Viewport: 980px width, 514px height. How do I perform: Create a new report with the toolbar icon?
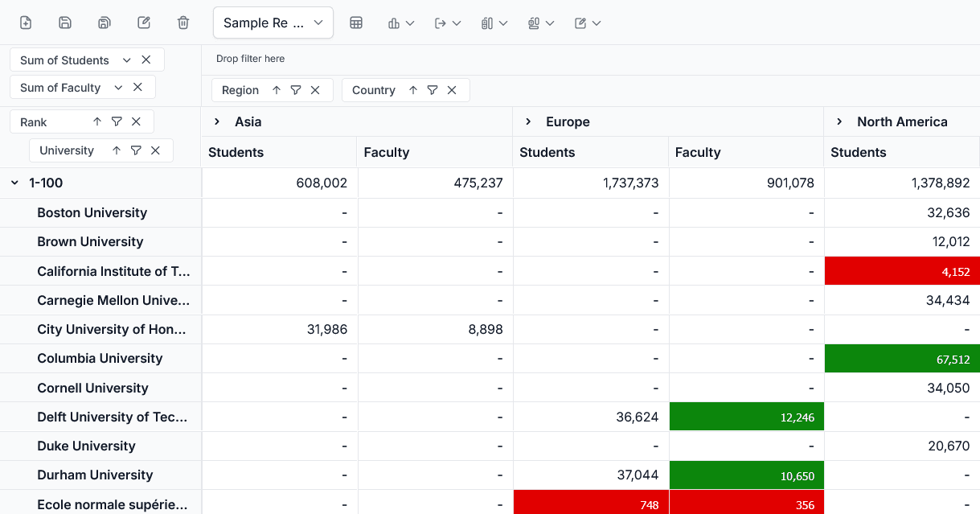pos(26,23)
